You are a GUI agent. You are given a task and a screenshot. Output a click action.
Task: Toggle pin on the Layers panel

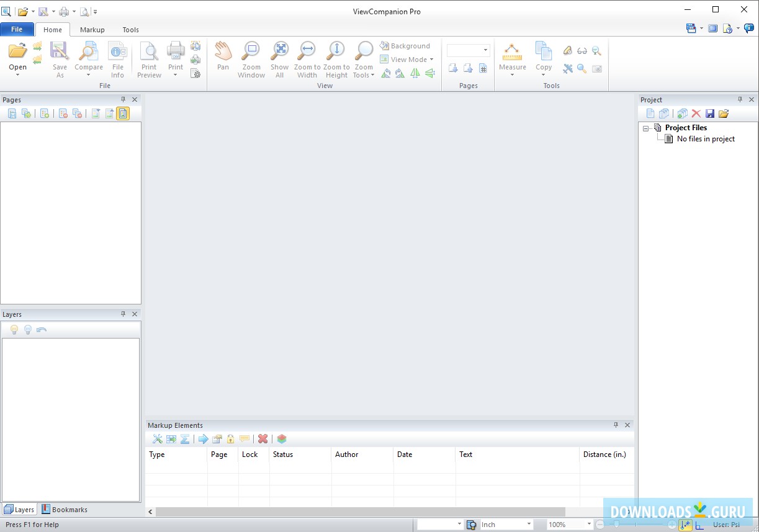(x=123, y=314)
